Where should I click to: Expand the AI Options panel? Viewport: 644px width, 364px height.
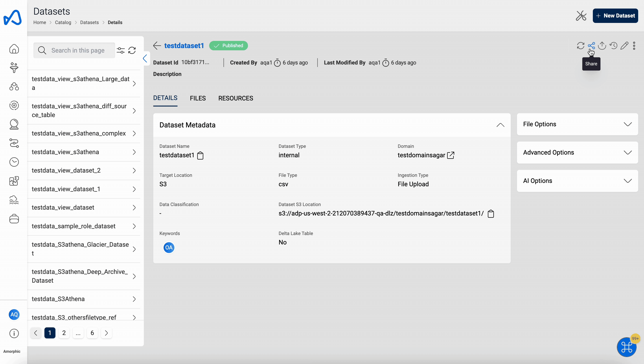[x=577, y=181]
